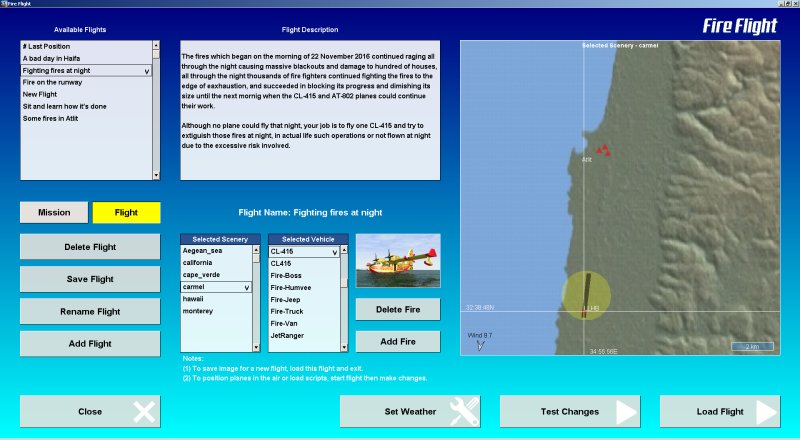This screenshot has width=800, height=440.
Task: Select the checked CL-415 vehicle
Action: (x=304, y=252)
